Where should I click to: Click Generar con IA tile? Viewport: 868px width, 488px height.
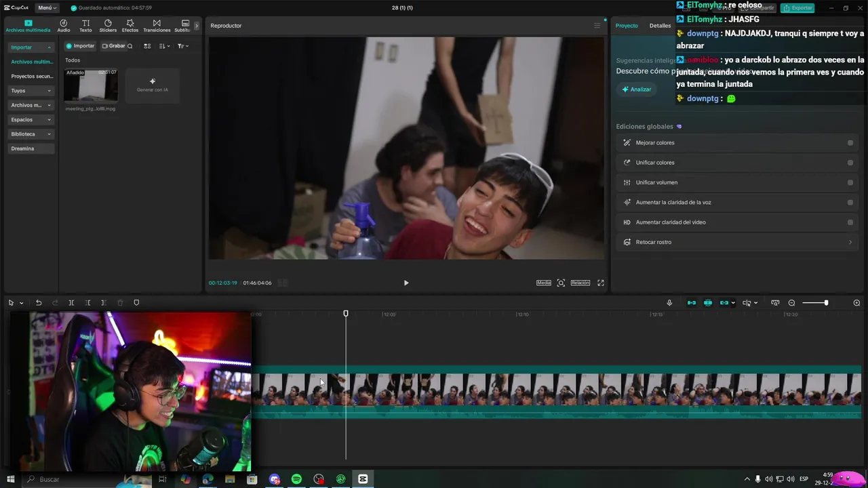[x=153, y=85]
